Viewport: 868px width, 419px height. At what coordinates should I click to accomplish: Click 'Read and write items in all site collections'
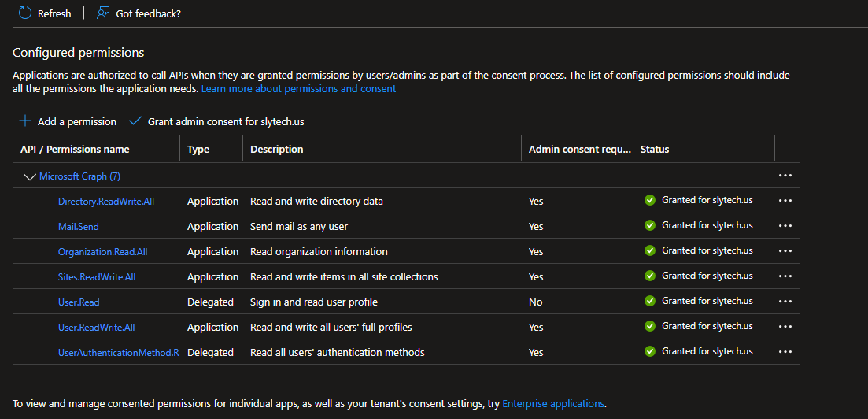(x=345, y=276)
